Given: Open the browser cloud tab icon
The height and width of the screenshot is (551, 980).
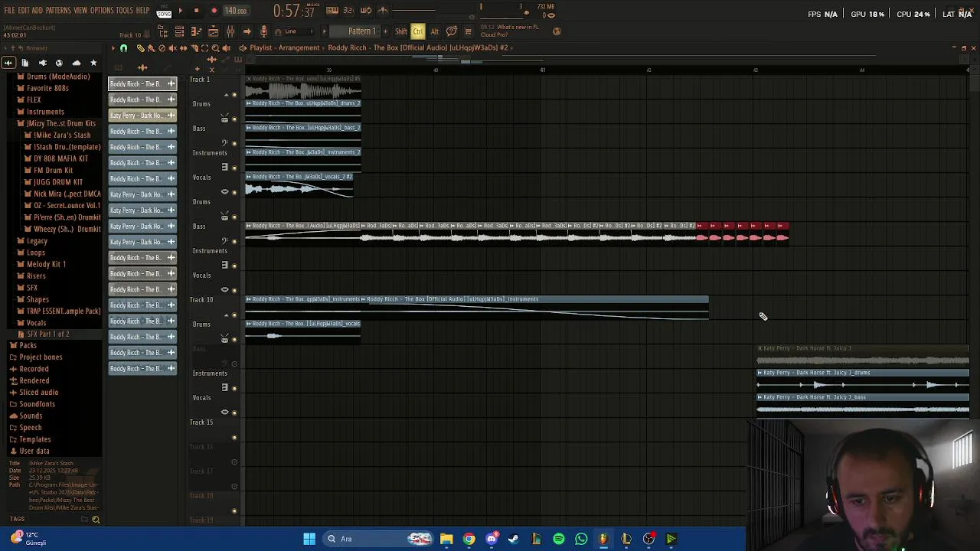Looking at the screenshot, I should 76,63.
